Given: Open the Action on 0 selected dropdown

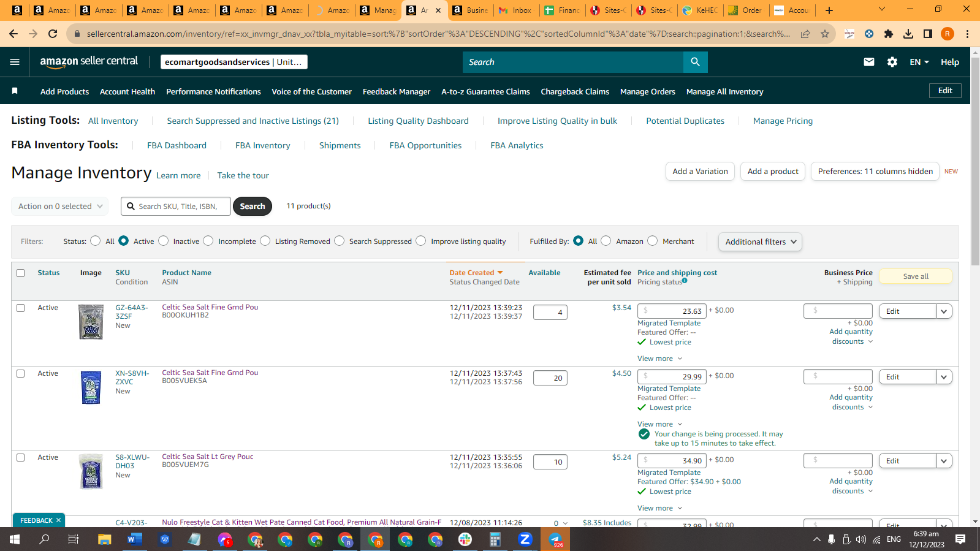Looking at the screenshot, I should [60, 207].
